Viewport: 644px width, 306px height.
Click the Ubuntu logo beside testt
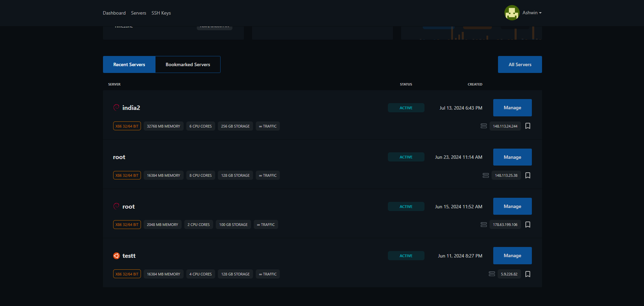116,256
